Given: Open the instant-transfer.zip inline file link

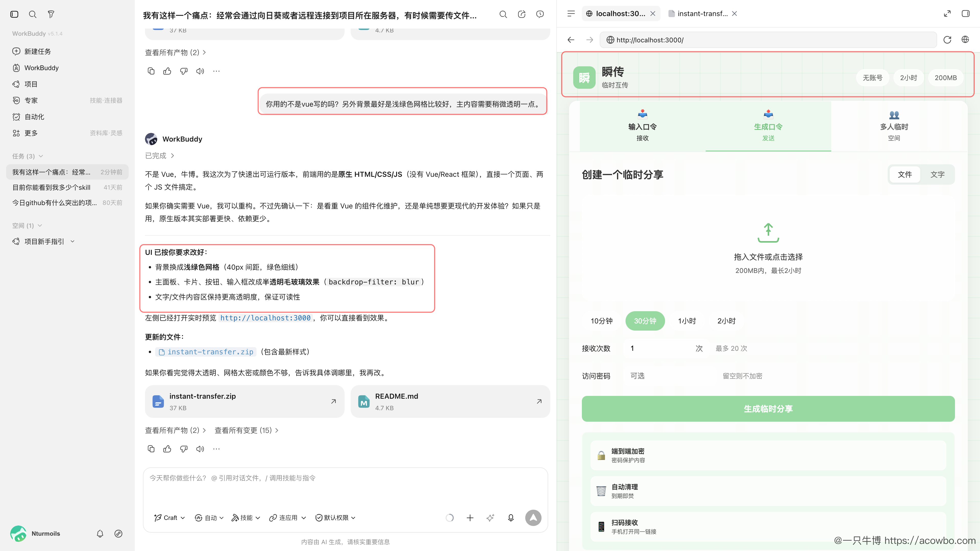Looking at the screenshot, I should coord(206,352).
